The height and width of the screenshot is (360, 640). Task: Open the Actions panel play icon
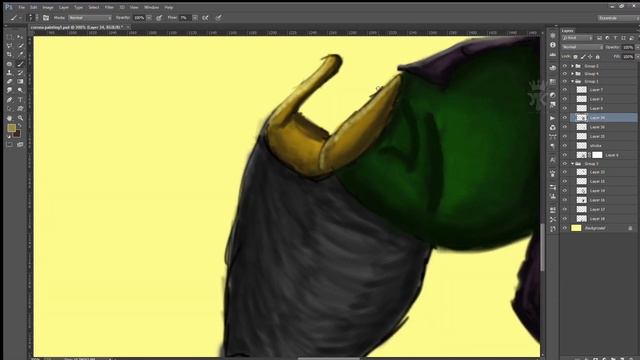pyautogui.click(x=553, y=118)
